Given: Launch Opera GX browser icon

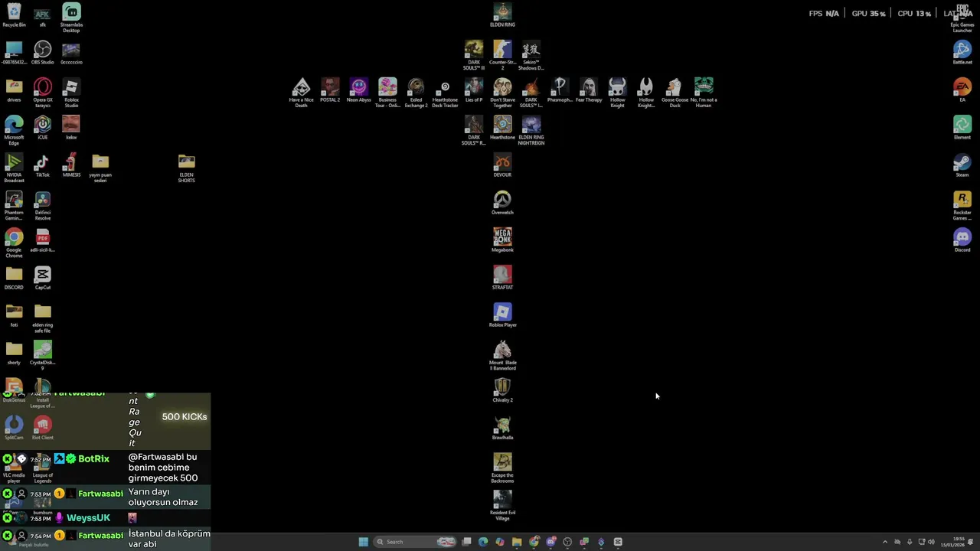Looking at the screenshot, I should pyautogui.click(x=42, y=93).
